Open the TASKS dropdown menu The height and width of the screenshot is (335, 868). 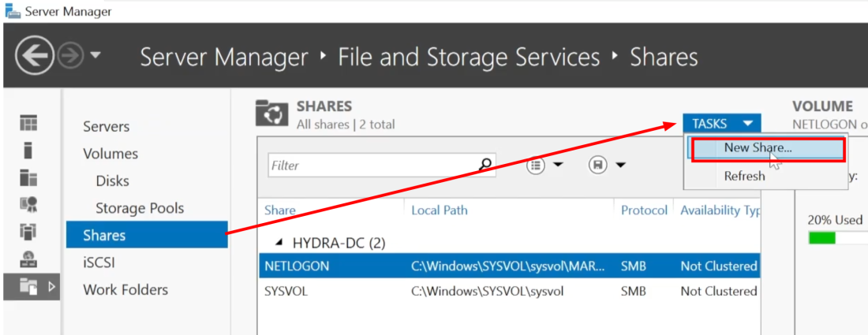[721, 124]
